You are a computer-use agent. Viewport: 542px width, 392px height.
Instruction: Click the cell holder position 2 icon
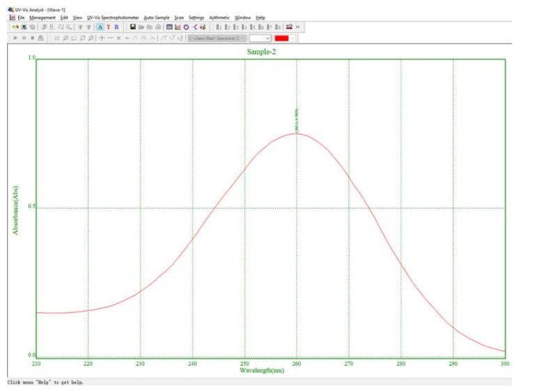pyautogui.click(x=227, y=27)
